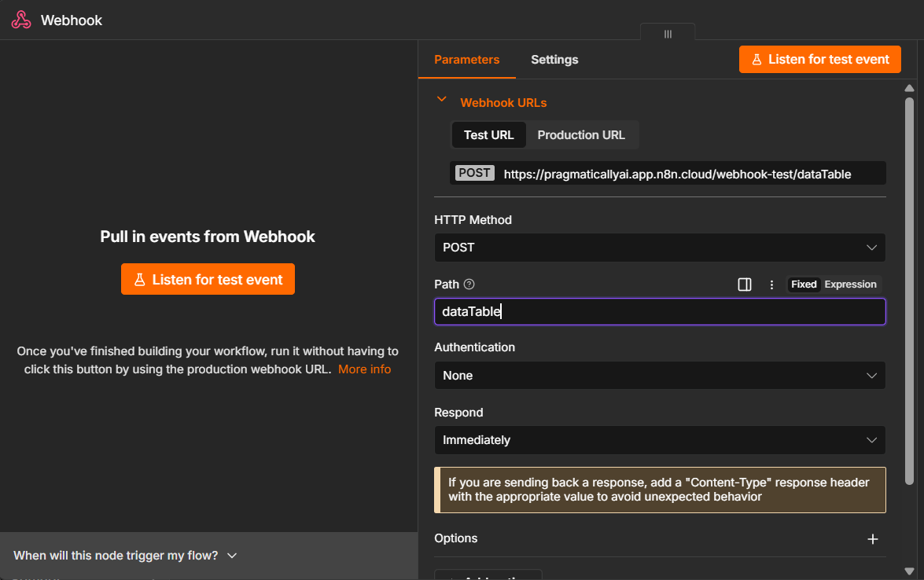Click the scrollbar down arrow in parameters panel
Screen dimensions: 924x580
909,571
